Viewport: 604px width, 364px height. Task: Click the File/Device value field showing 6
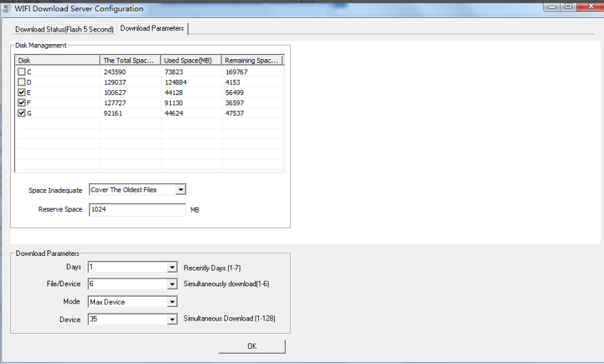point(128,284)
